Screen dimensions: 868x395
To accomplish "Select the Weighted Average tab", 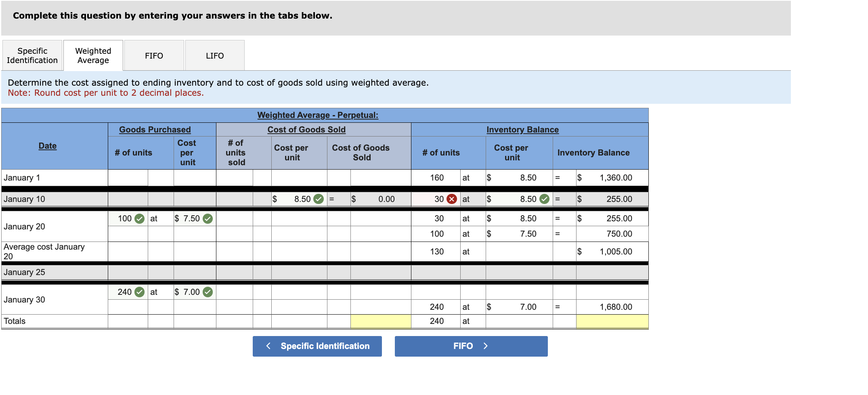I will (x=93, y=55).
